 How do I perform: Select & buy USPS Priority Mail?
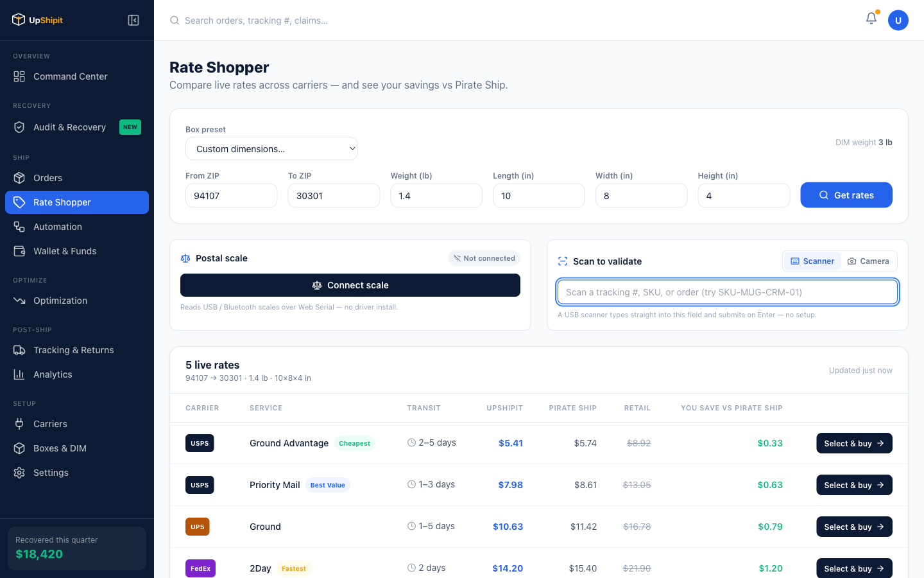854,485
